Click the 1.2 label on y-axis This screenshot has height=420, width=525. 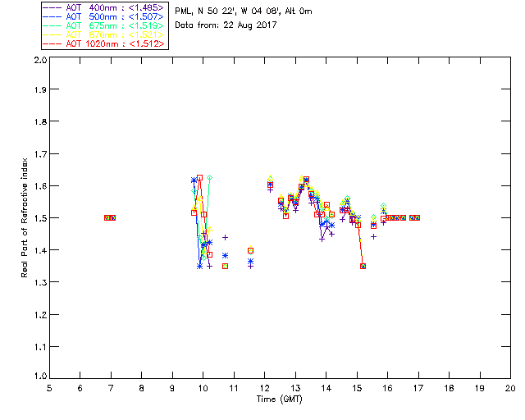coord(40,315)
